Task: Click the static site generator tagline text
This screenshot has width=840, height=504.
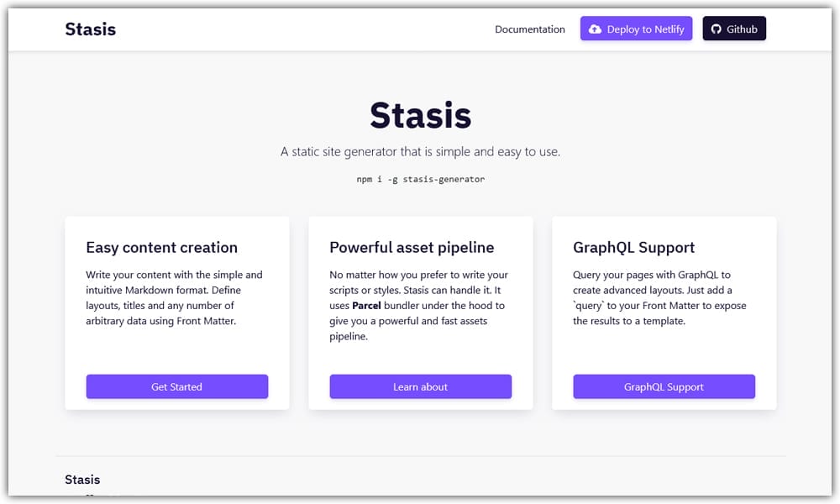Action: click(420, 152)
